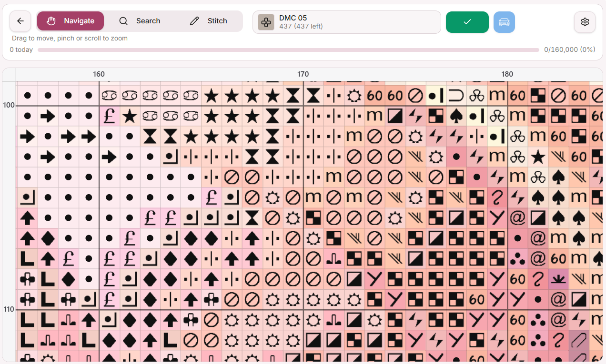Click the pencil icon on Stitch
Image resolution: width=606 pixels, height=364 pixels.
coord(194,21)
